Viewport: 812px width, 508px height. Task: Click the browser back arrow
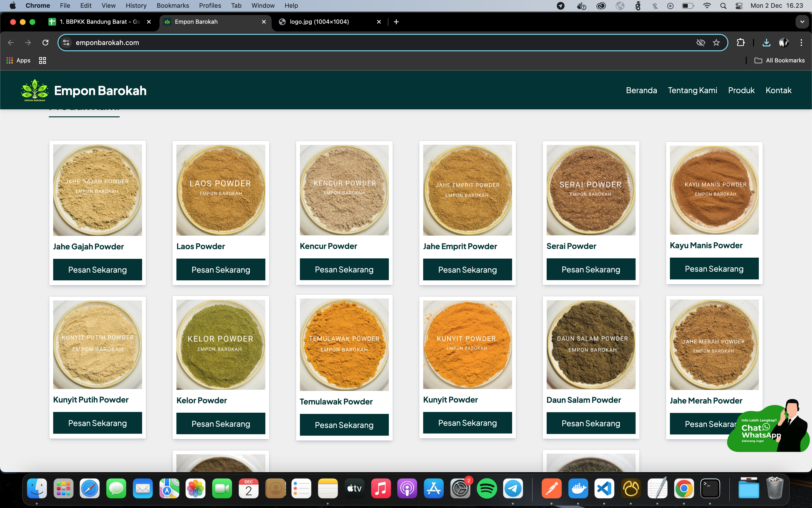11,43
